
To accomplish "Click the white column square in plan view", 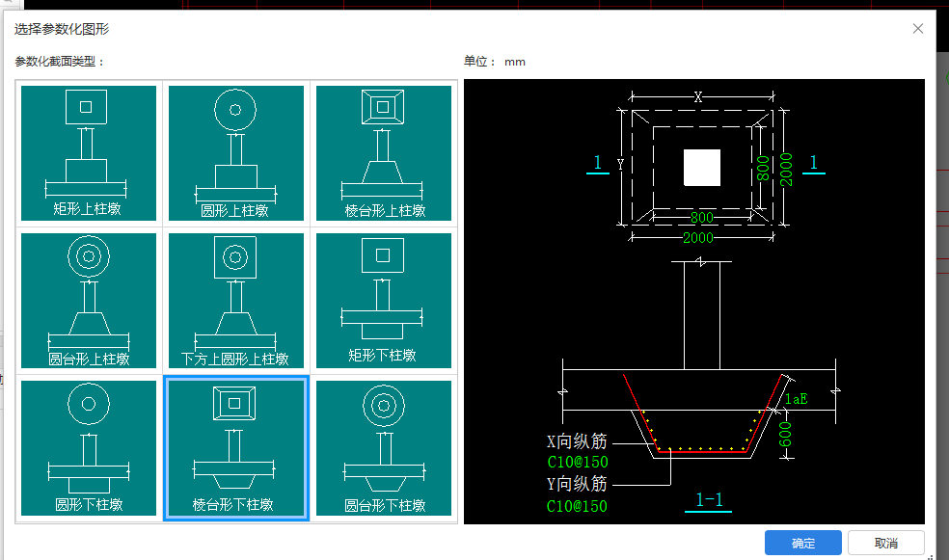I will (702, 168).
